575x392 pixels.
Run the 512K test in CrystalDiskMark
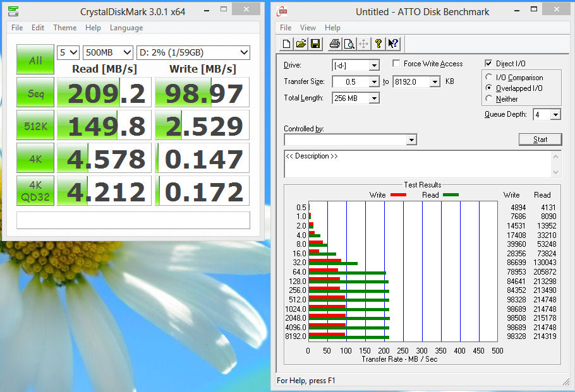(x=35, y=125)
